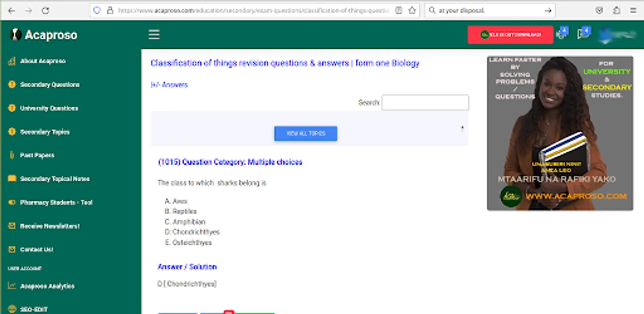Reload the page with the refresh icon
This screenshot has width=644, height=314.
tap(46, 10)
